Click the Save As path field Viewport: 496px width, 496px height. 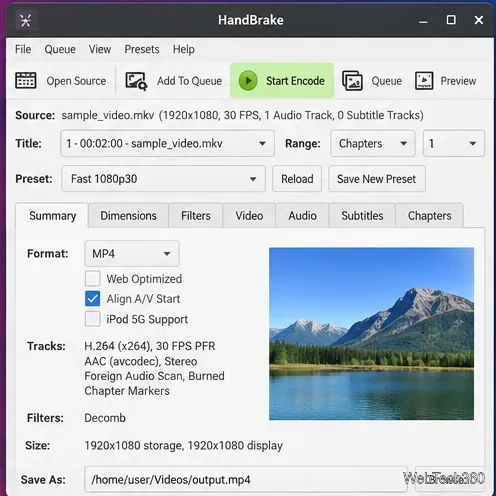(246, 479)
